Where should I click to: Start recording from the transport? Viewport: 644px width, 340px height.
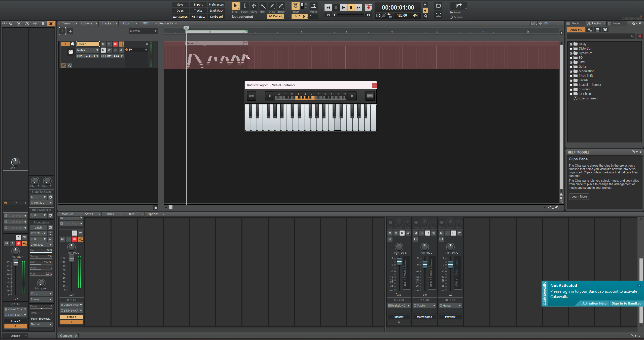[368, 8]
